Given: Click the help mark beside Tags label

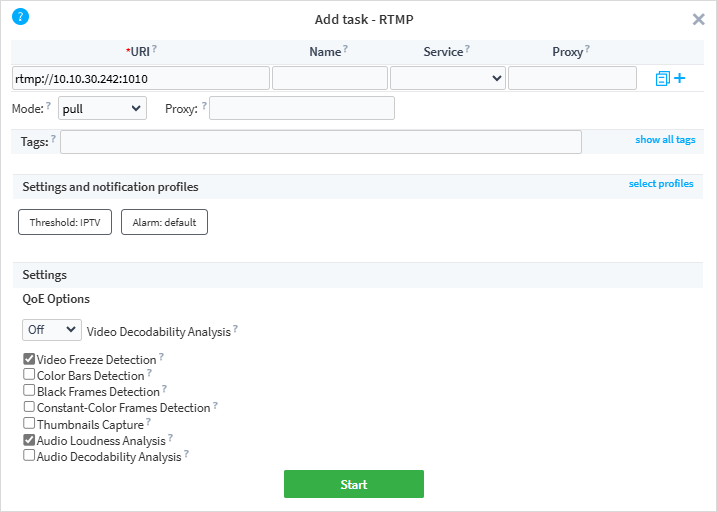Looking at the screenshot, I should pyautogui.click(x=53, y=139).
